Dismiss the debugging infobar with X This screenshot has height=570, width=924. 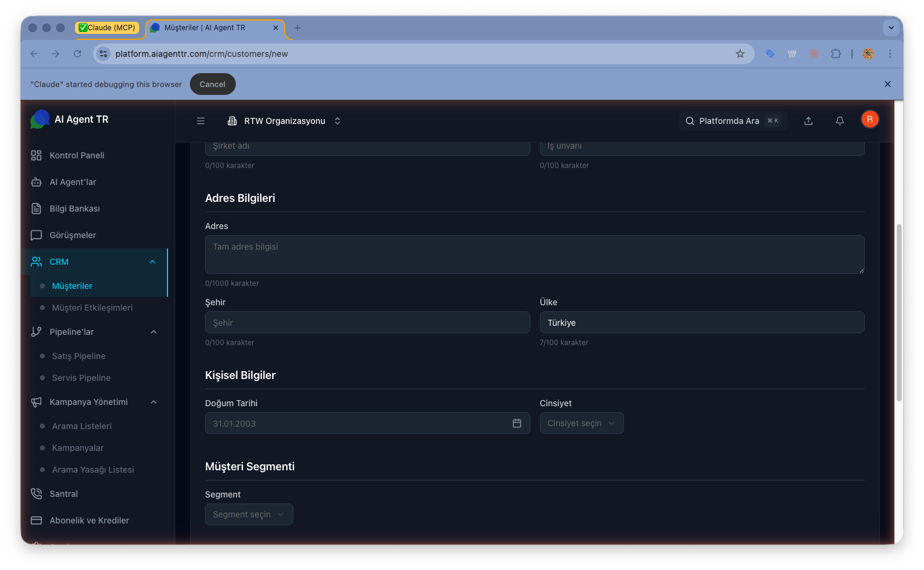(x=888, y=84)
